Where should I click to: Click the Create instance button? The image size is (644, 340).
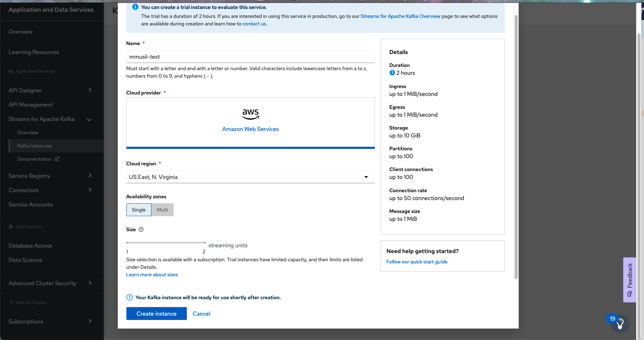(156, 314)
